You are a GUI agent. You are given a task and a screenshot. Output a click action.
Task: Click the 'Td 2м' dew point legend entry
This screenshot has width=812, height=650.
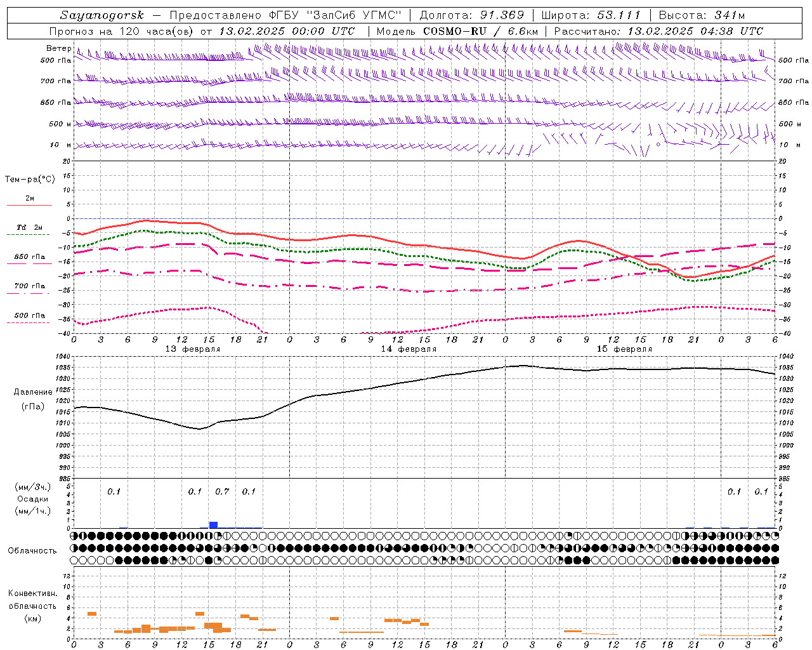pos(29,227)
